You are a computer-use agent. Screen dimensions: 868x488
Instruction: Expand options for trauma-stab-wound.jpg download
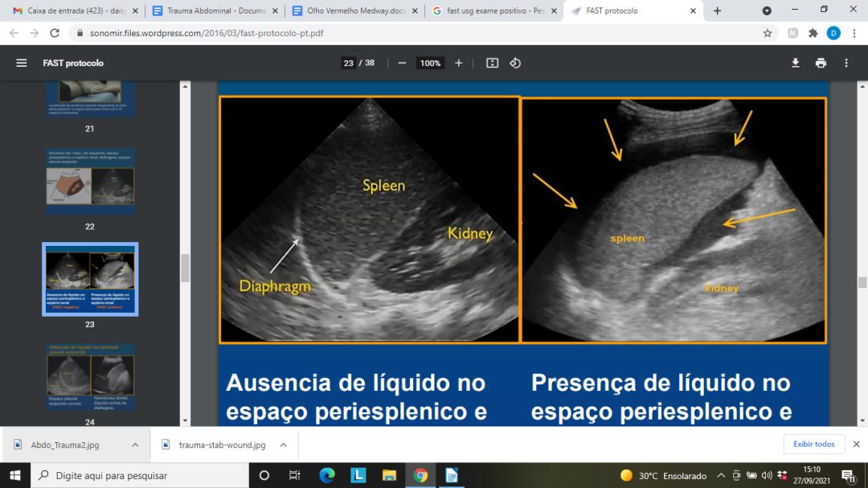tap(282, 443)
